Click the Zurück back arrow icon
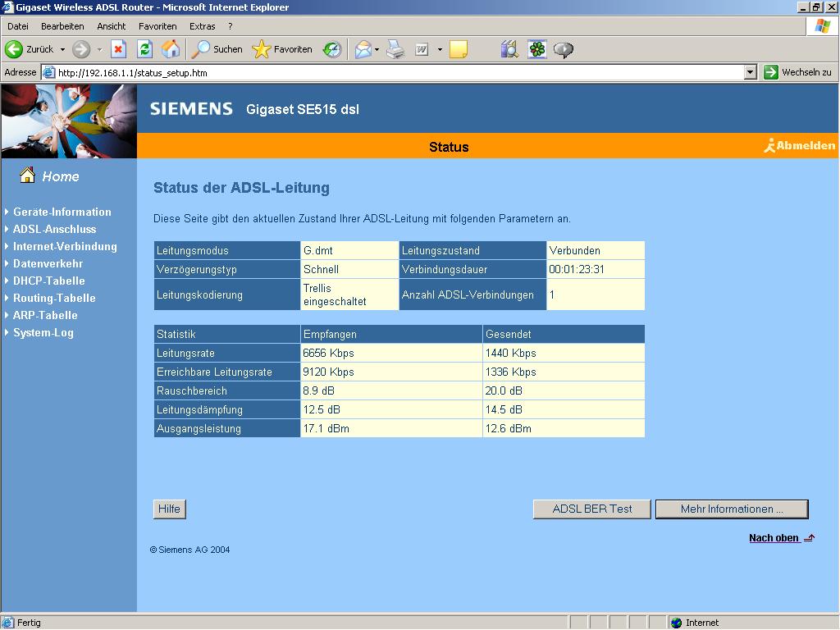Screen dimensions: 840x630 [x=13, y=49]
